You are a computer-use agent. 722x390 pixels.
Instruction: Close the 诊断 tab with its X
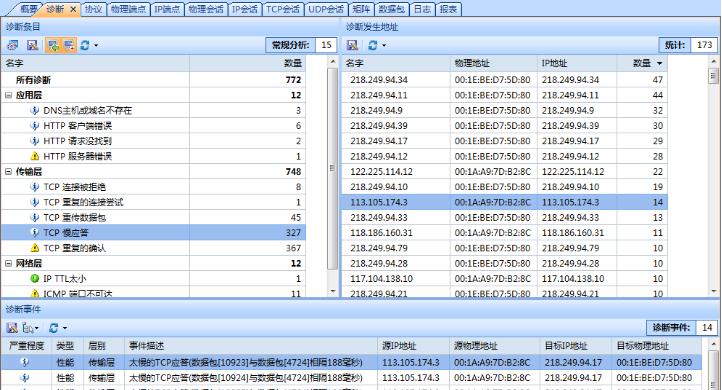[73, 9]
